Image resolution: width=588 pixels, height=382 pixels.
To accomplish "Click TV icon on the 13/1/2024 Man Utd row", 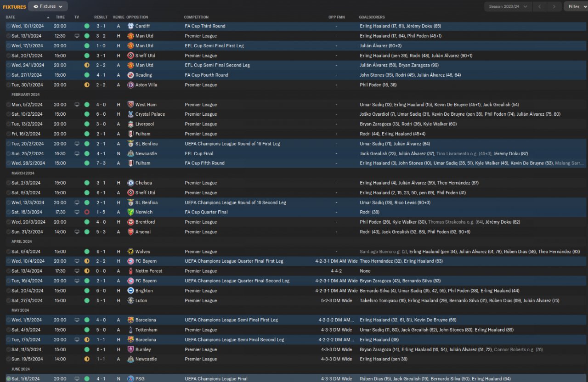I will click(x=77, y=36).
